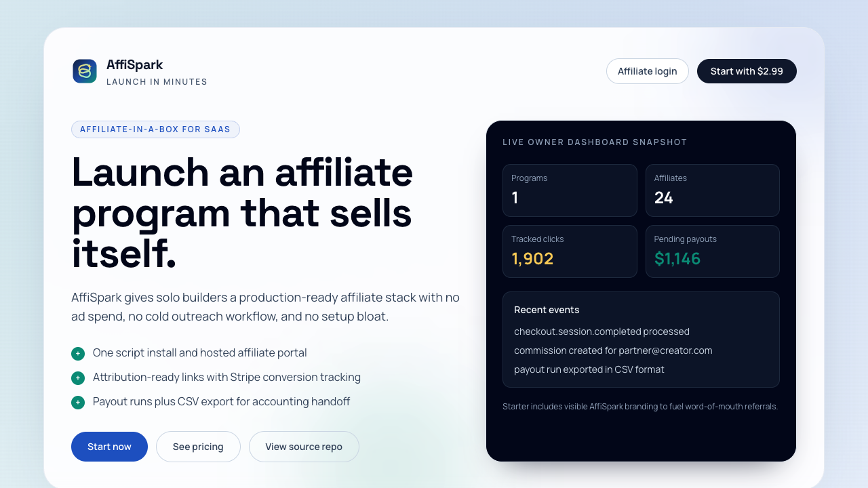
Task: Click the Recent events panel header
Action: tap(547, 309)
